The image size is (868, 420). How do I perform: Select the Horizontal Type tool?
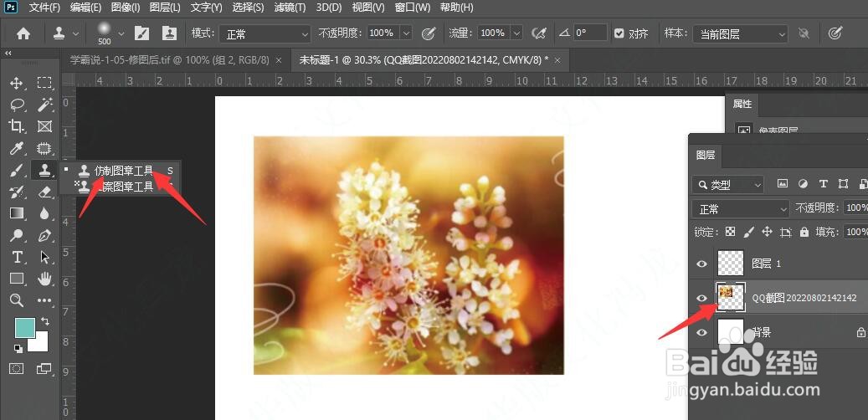coord(17,258)
